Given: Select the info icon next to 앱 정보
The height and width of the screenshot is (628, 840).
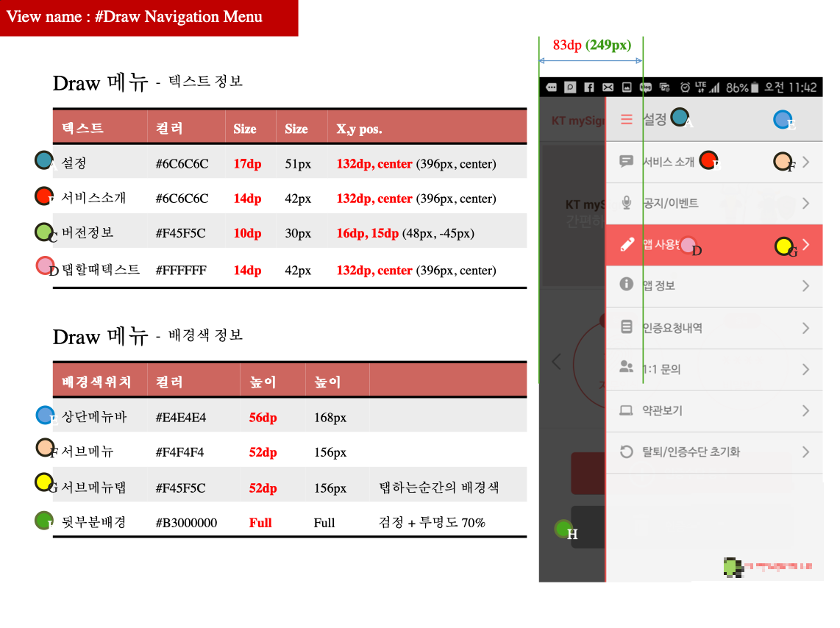Looking at the screenshot, I should (x=625, y=285).
